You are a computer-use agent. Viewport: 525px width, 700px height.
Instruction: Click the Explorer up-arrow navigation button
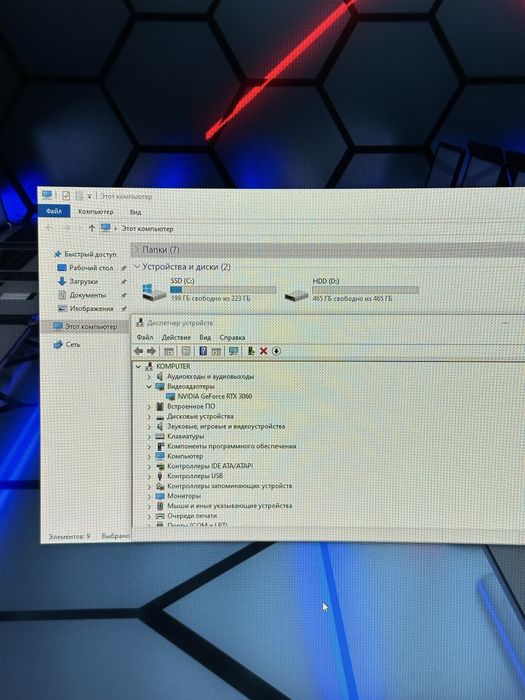[92, 228]
